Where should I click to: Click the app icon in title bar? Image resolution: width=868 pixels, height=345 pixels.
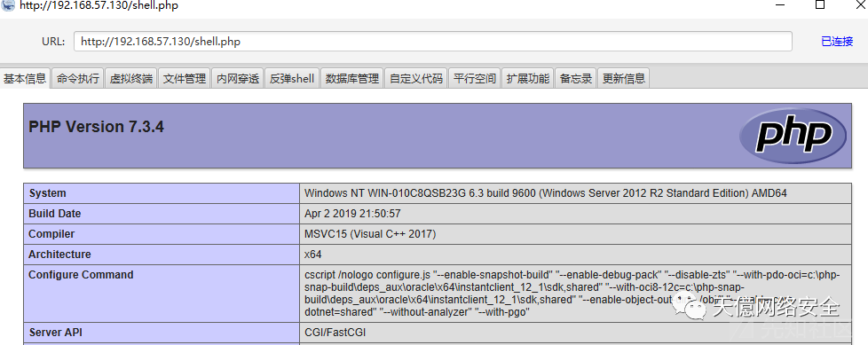click(8, 5)
